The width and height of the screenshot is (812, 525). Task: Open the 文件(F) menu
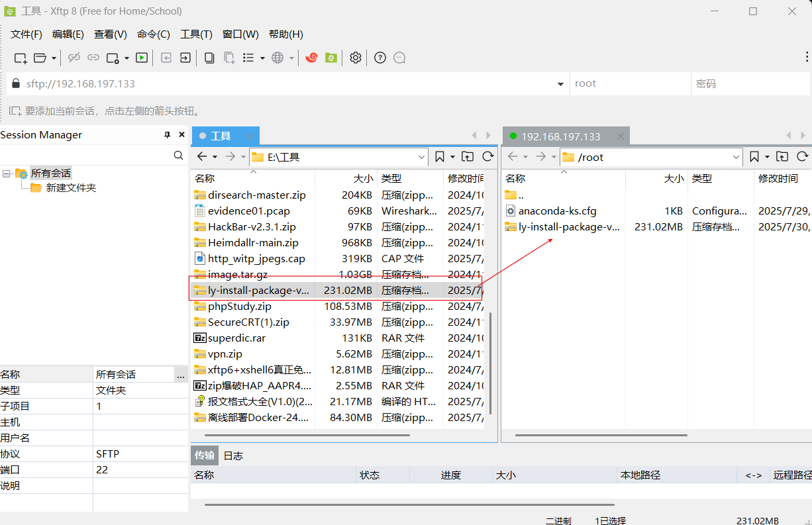point(26,34)
